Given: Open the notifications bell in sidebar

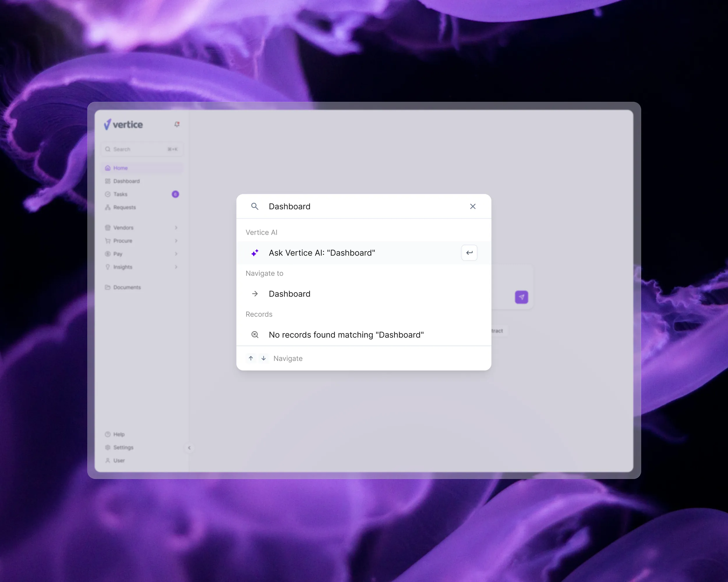Looking at the screenshot, I should [176, 124].
